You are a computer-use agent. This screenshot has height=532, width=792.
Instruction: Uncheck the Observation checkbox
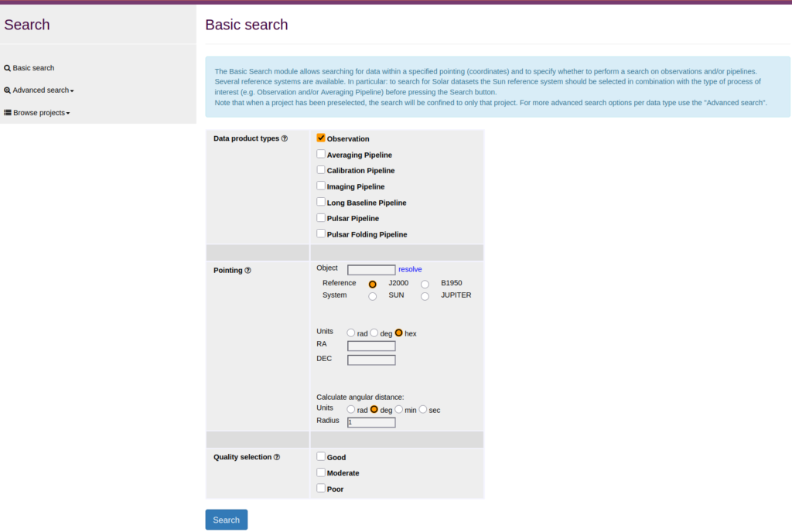tap(321, 138)
